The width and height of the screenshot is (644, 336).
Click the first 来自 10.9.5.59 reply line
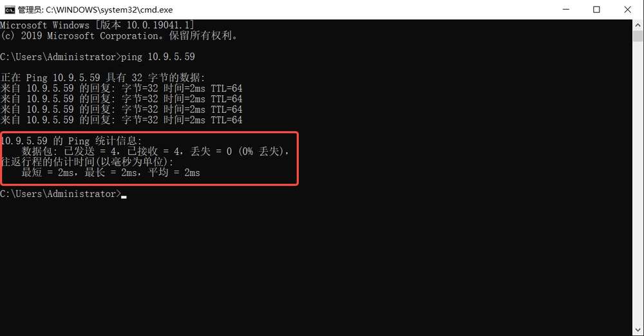tap(122, 88)
